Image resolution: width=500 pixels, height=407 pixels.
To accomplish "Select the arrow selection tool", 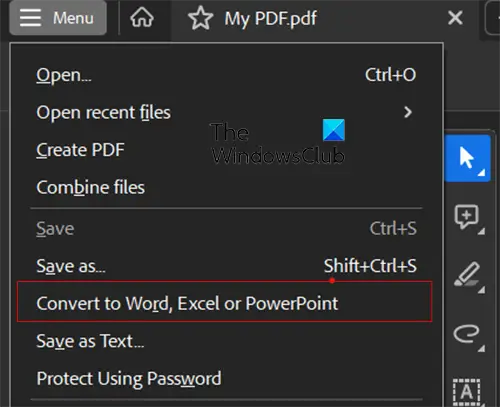I will point(467,158).
